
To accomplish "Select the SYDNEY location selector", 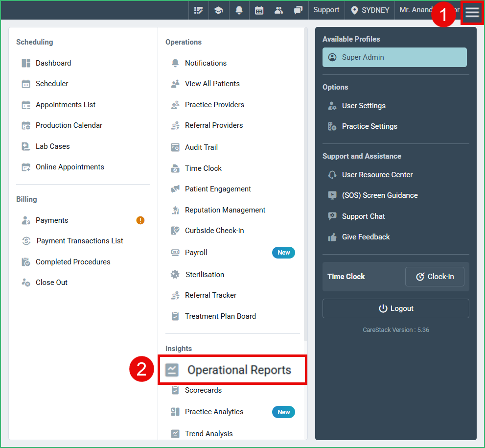I will pos(370,10).
